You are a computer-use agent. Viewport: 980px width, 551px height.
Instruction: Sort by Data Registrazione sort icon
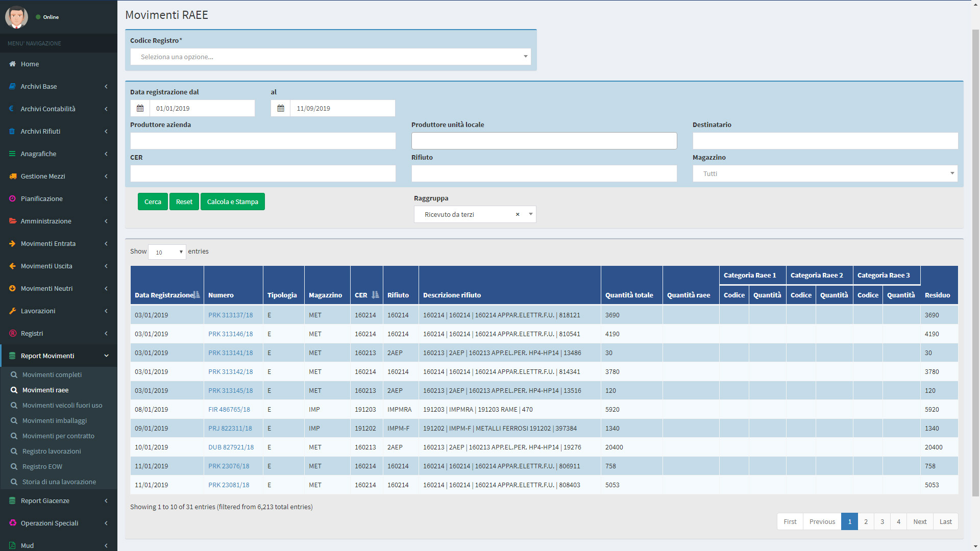pos(197,295)
